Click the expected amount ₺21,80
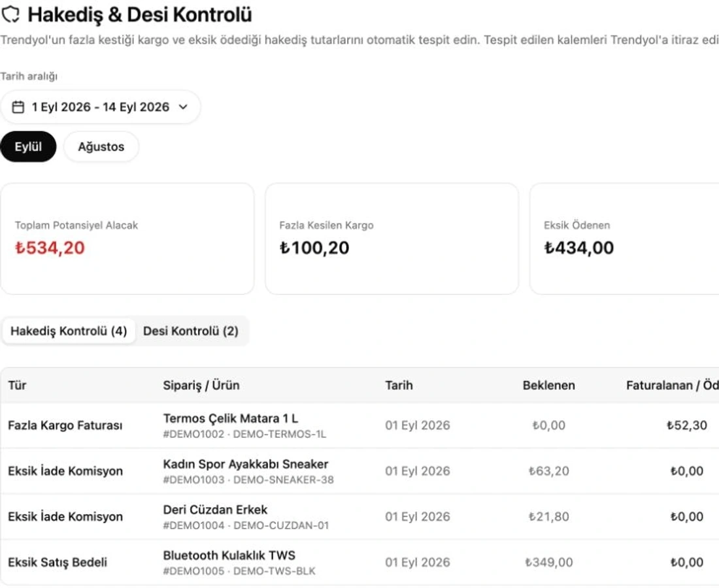The image size is (719, 588). (549, 517)
